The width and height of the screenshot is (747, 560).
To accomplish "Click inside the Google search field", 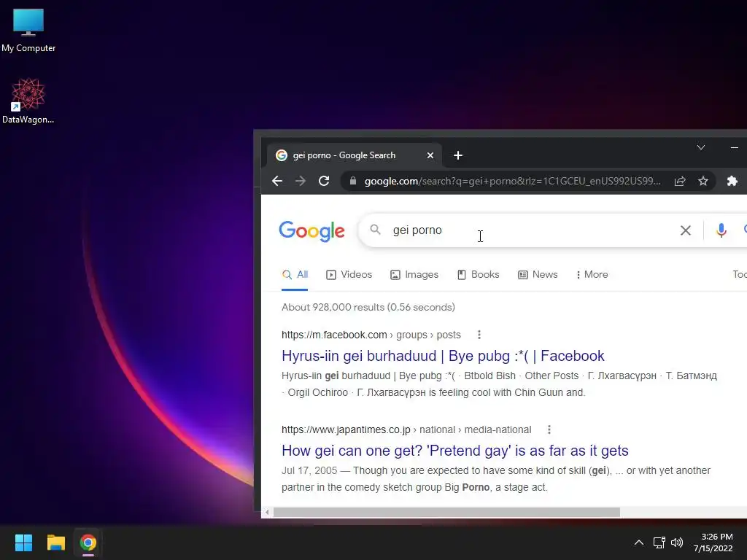I will pyautogui.click(x=529, y=230).
